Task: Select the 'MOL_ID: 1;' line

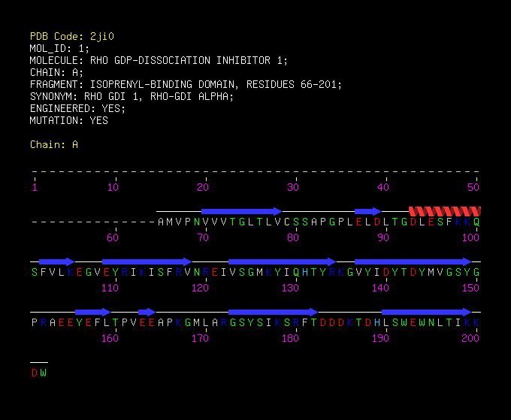Action: click(59, 48)
